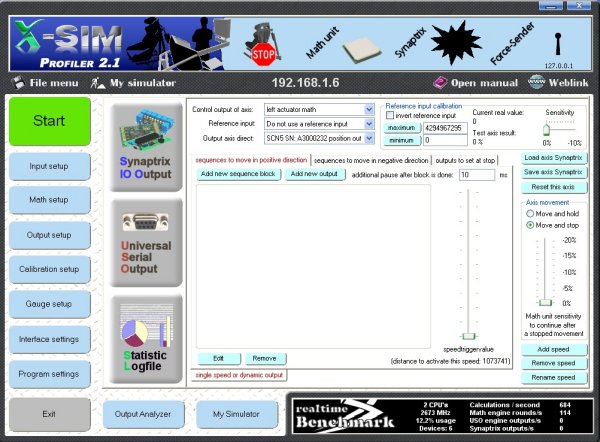Click the speedtriggervalue vertical slider handle
Image resolution: width=600 pixels, height=442 pixels.
point(468,336)
